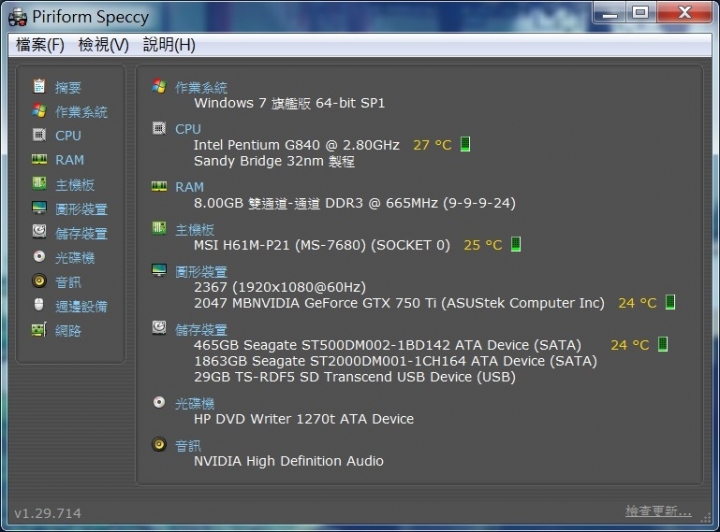720x532 pixels.
Task: Click Windows flag icon beside summary 作業系統 heading
Action: coord(159,86)
